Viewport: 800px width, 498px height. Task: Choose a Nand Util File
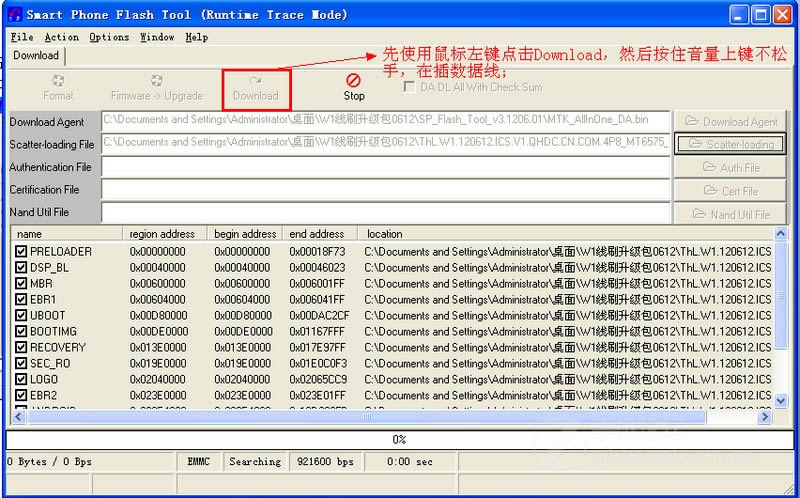(x=730, y=214)
